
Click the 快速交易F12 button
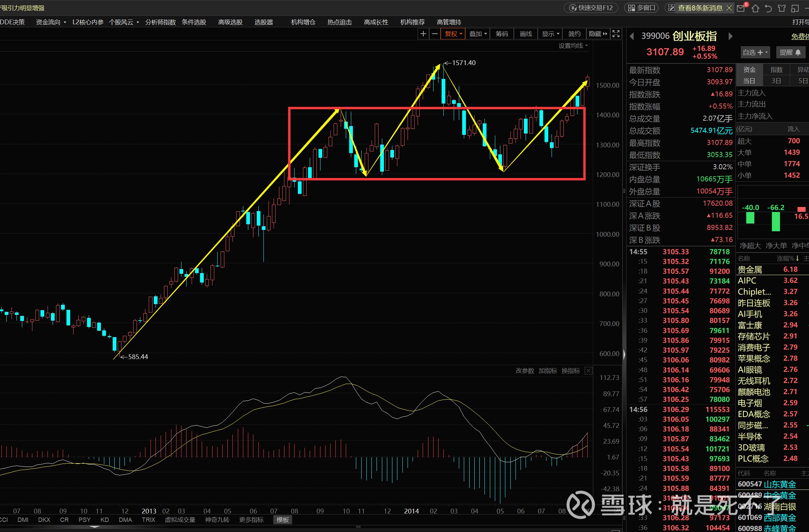tap(591, 8)
